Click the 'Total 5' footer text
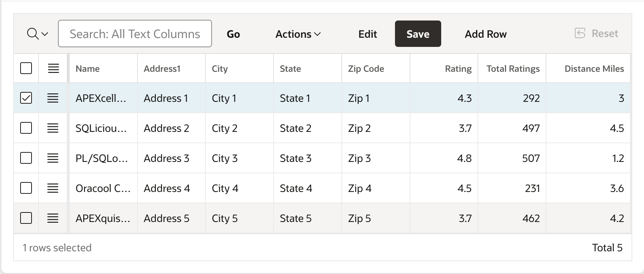This screenshot has width=644, height=274. (607, 248)
